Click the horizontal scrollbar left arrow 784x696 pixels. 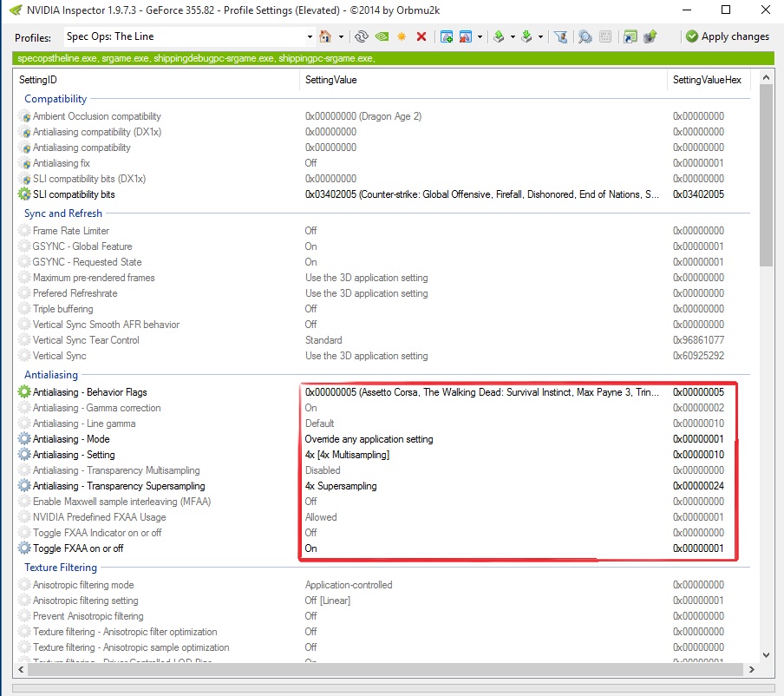(x=21, y=669)
